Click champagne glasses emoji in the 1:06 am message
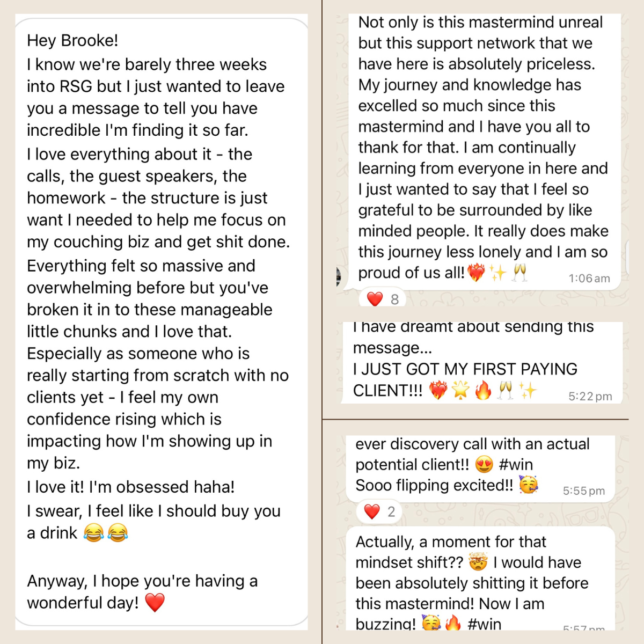The image size is (644, 644). pyautogui.click(x=519, y=273)
